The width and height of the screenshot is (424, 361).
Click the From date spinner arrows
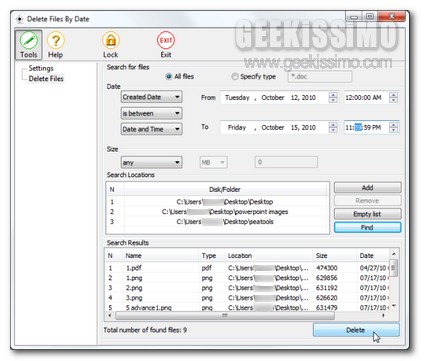tap(333, 98)
